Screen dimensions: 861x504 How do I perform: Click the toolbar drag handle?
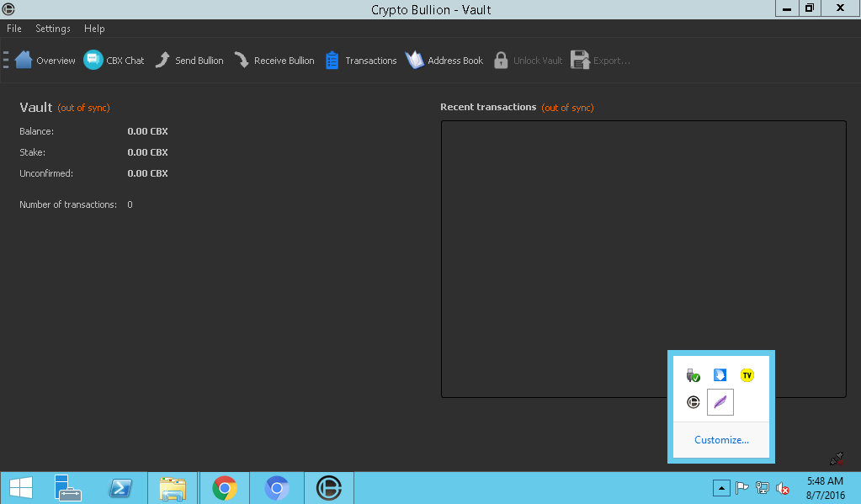point(6,59)
